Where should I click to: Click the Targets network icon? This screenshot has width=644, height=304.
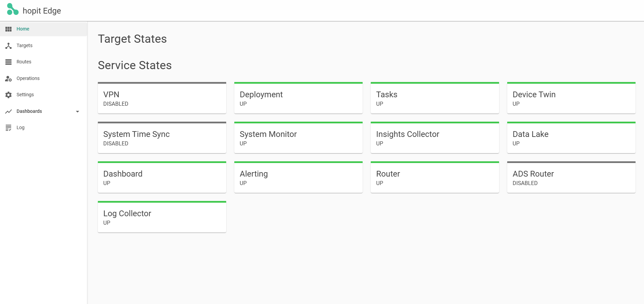[x=8, y=45]
